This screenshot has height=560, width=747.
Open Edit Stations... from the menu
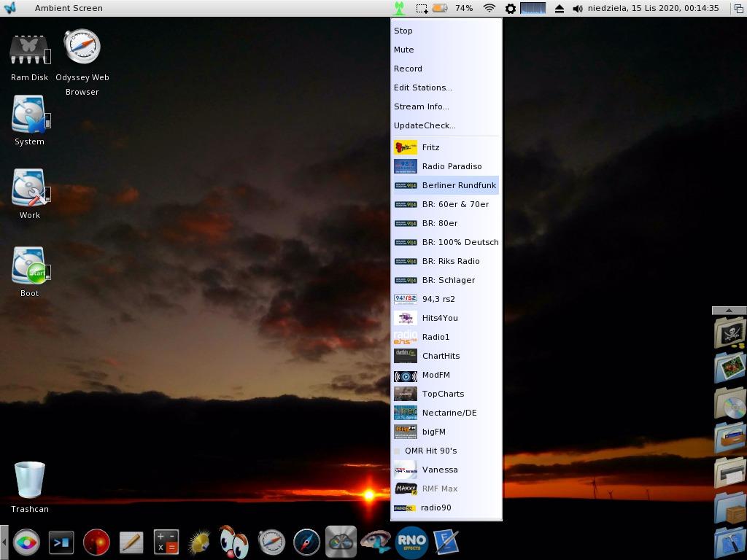tap(446, 87)
